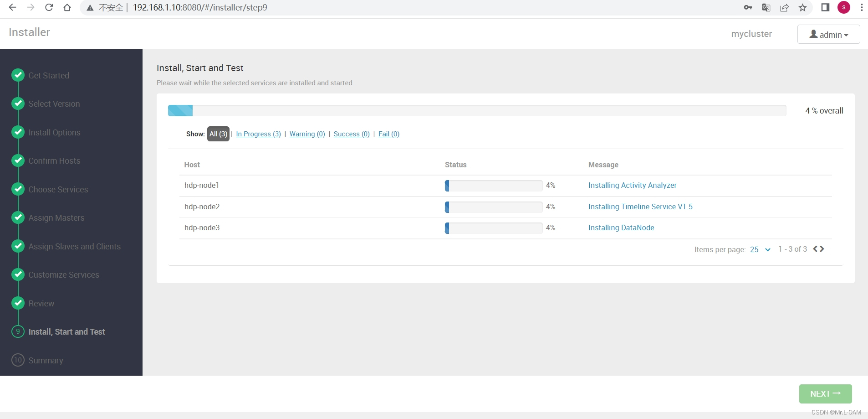This screenshot has width=868, height=419.
Task: Click the step 10 Summary circle icon
Action: tap(18, 360)
